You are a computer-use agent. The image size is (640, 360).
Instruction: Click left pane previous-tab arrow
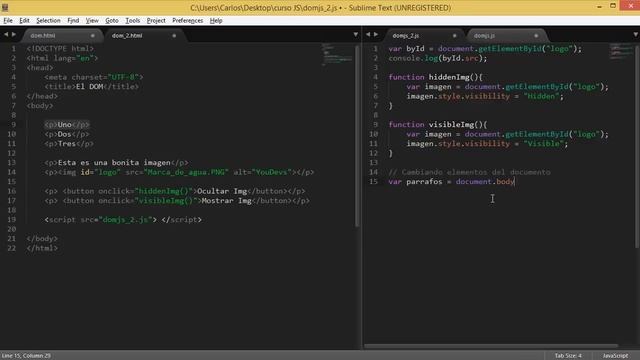coord(6,35)
